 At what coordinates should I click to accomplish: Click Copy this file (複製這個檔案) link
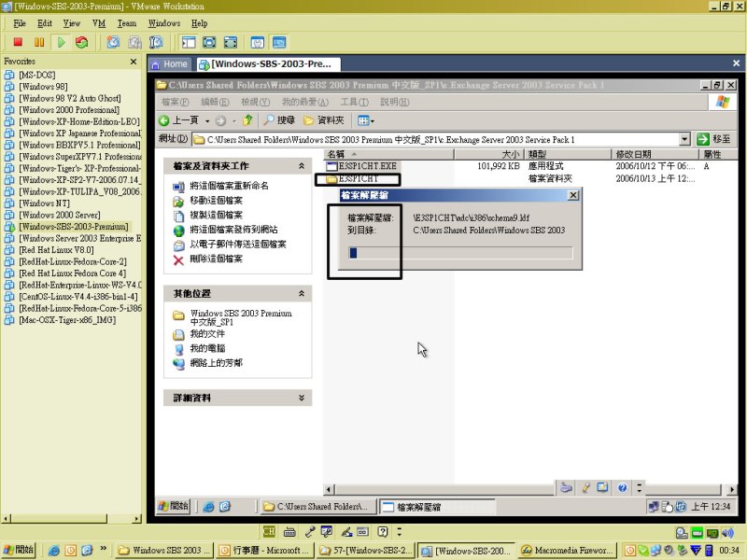217,216
